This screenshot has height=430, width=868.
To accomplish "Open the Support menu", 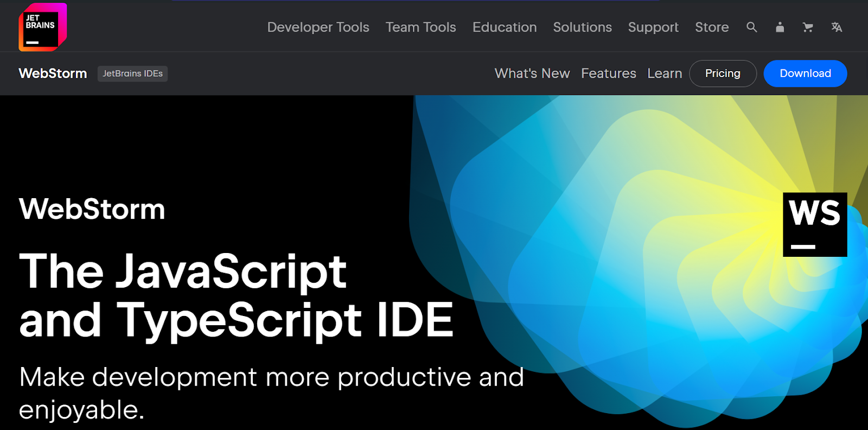I will click(653, 27).
